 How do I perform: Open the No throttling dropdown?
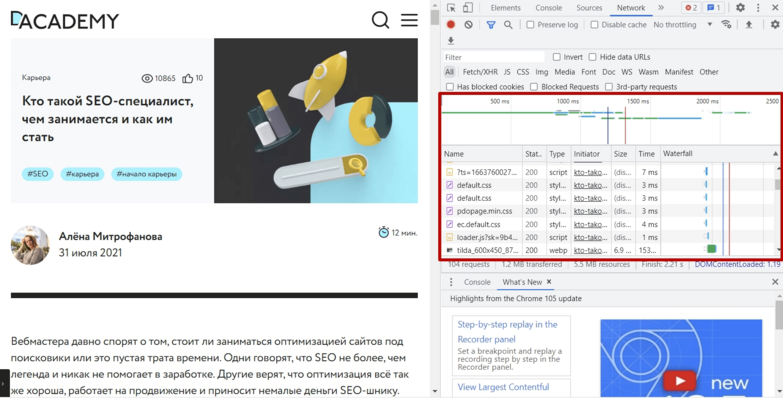pyautogui.click(x=682, y=24)
